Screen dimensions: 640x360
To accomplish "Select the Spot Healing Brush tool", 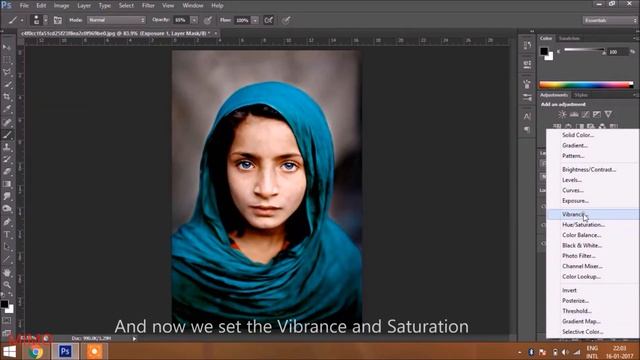I will pyautogui.click(x=7, y=122).
